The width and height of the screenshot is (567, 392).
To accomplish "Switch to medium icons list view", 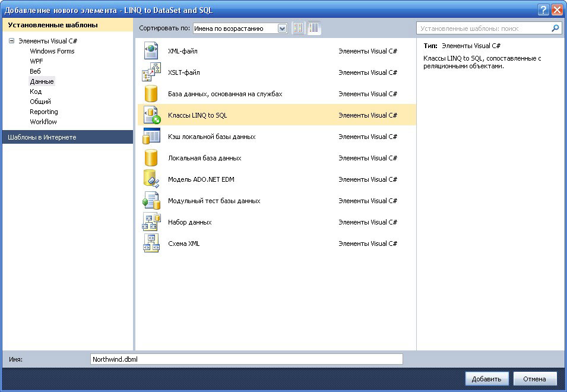I will pyautogui.click(x=314, y=28).
